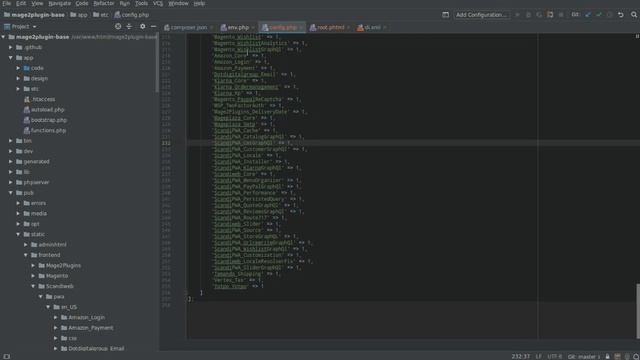
Task: Click the autoload.php file icon
Action: tap(27, 109)
